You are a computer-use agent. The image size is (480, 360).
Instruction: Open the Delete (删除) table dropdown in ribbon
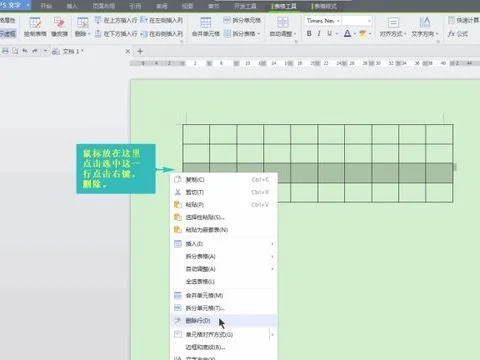82,27
